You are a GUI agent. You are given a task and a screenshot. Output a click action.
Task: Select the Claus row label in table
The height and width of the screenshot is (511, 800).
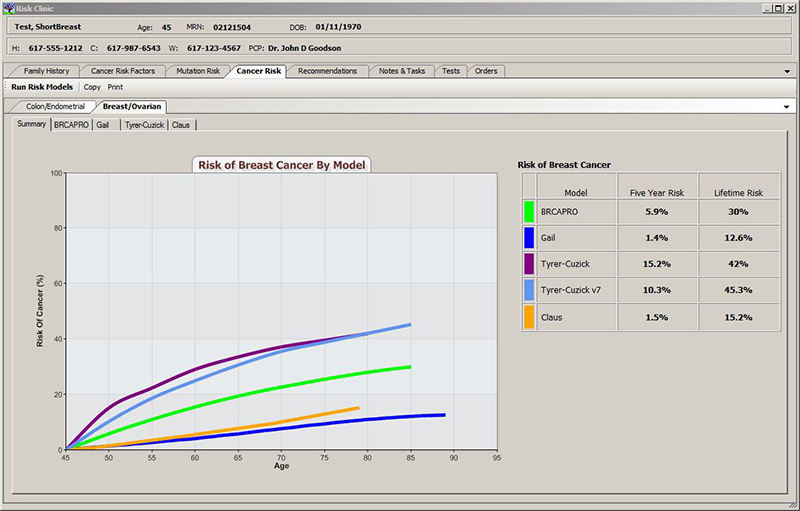pyautogui.click(x=551, y=317)
